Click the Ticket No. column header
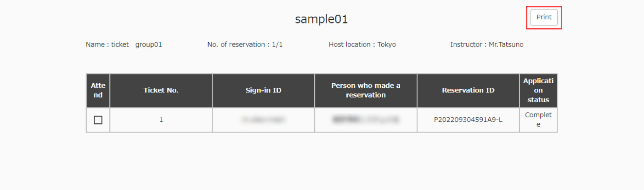 pyautogui.click(x=161, y=90)
